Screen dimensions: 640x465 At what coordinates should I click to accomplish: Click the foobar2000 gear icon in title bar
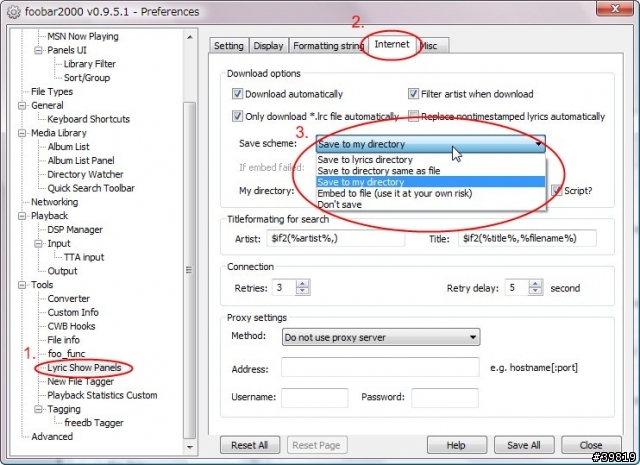[13, 12]
